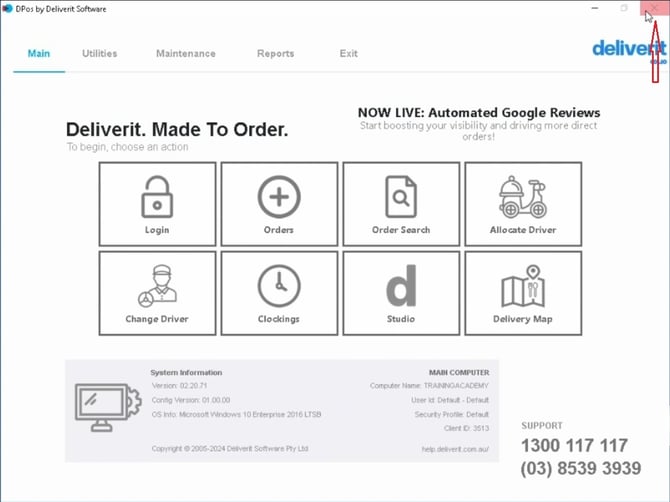Image resolution: width=670 pixels, height=502 pixels.
Task: Click the Config Version 01.00.00 text
Action: pos(191,400)
